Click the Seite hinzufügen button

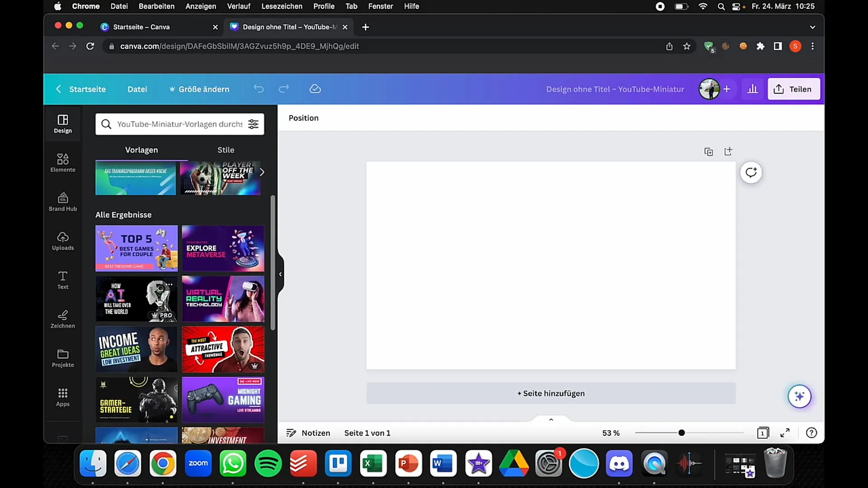(x=551, y=393)
